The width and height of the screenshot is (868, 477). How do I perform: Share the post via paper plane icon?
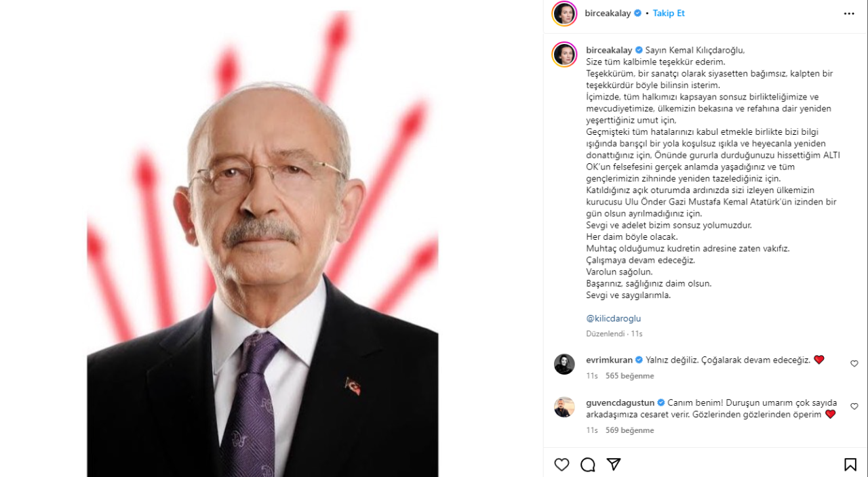tap(614, 464)
